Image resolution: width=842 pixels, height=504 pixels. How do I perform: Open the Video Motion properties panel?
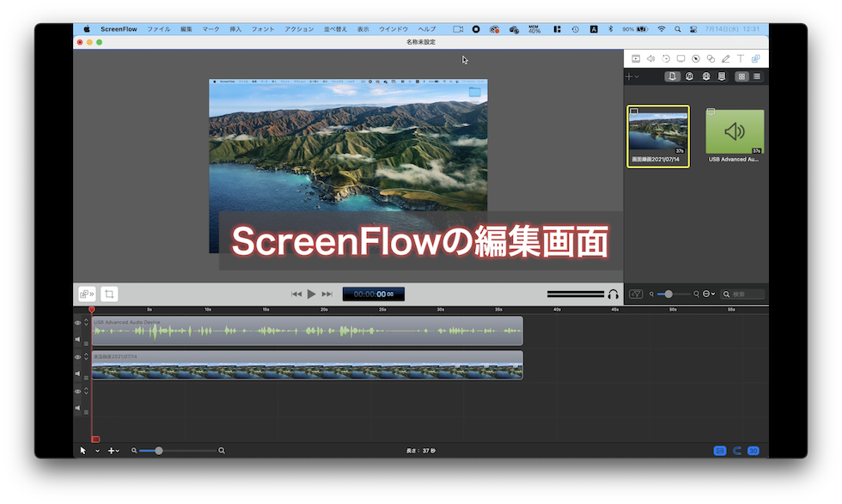[x=665, y=58]
